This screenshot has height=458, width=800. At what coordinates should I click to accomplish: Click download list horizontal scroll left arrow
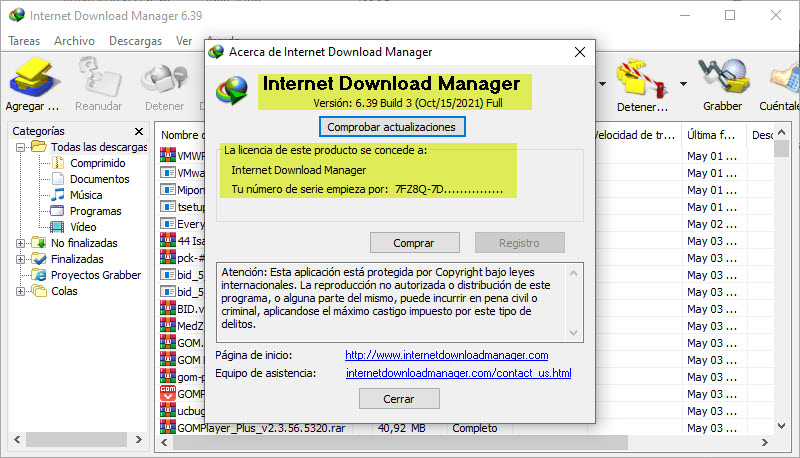(164, 442)
